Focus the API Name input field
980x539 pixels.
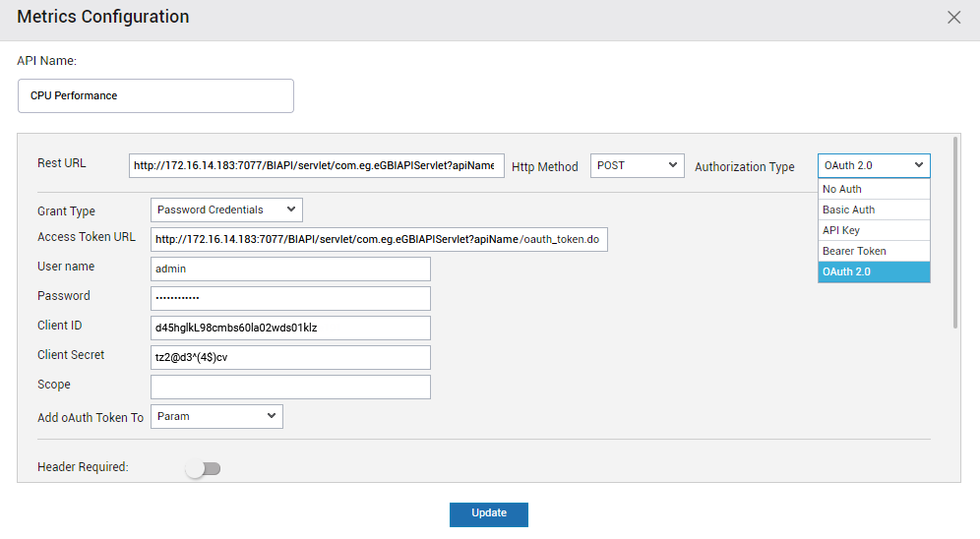pos(155,95)
